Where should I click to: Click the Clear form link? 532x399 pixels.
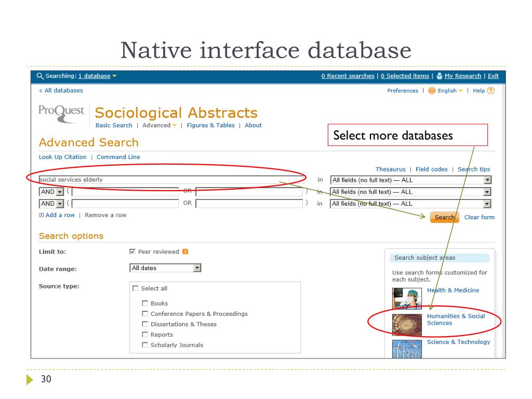point(479,217)
